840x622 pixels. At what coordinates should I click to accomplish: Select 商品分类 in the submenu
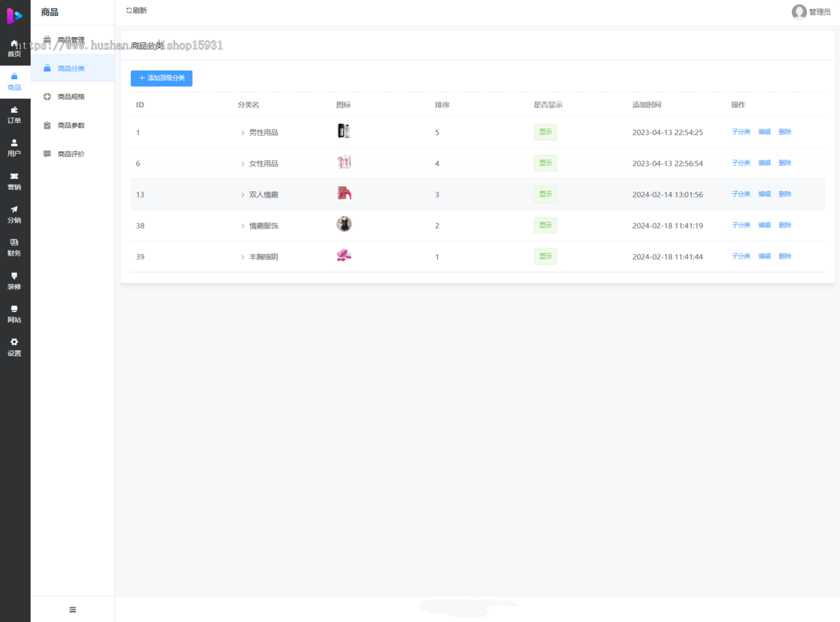point(73,69)
